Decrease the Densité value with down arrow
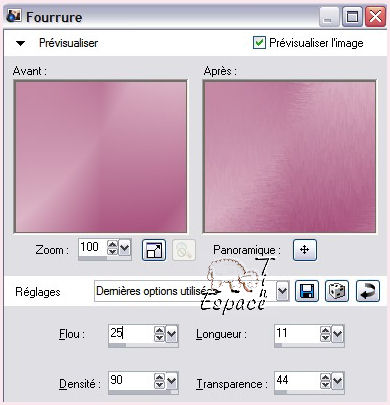Viewport: 390px width, 405px height. pyautogui.click(x=159, y=385)
